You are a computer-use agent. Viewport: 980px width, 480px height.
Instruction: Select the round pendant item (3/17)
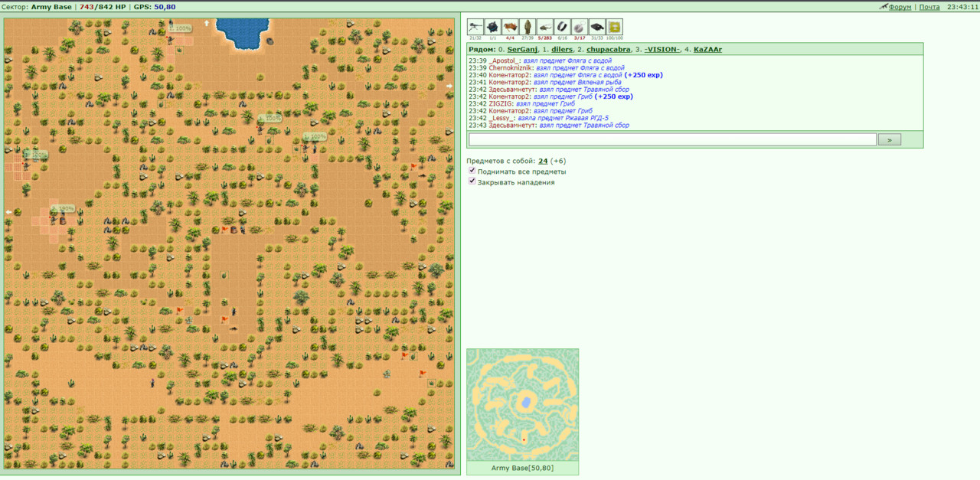pos(580,27)
